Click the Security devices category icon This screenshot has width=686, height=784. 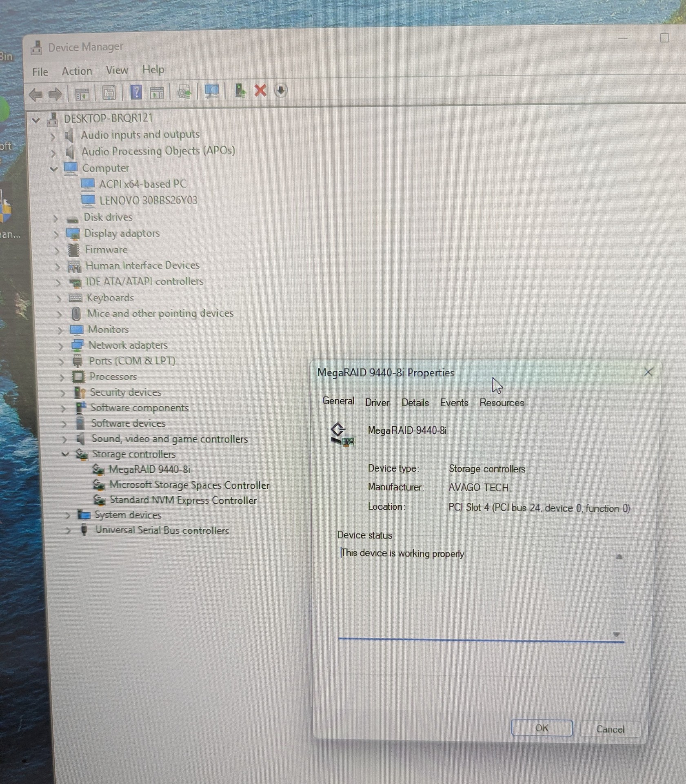tap(80, 392)
